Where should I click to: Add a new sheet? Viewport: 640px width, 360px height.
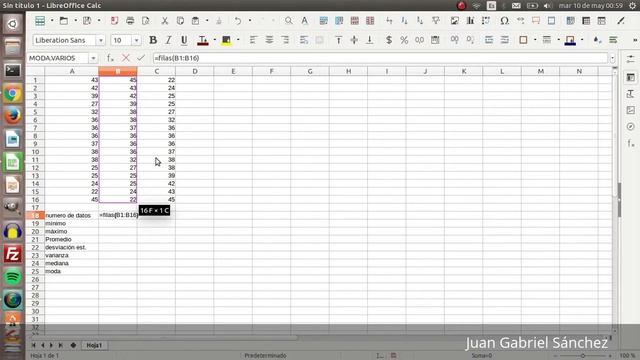(73, 345)
